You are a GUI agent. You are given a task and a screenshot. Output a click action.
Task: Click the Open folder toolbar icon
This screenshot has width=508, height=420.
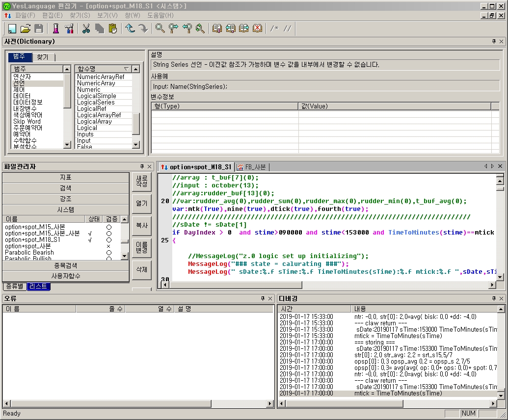click(26, 28)
